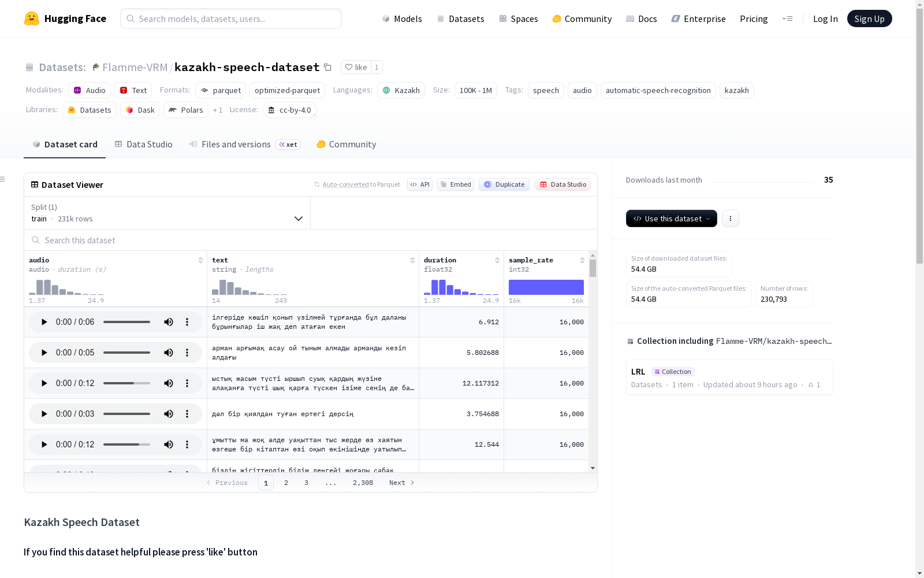924x578 pixels.
Task: Open more options on 0:05 audio player
Action: pos(187,353)
